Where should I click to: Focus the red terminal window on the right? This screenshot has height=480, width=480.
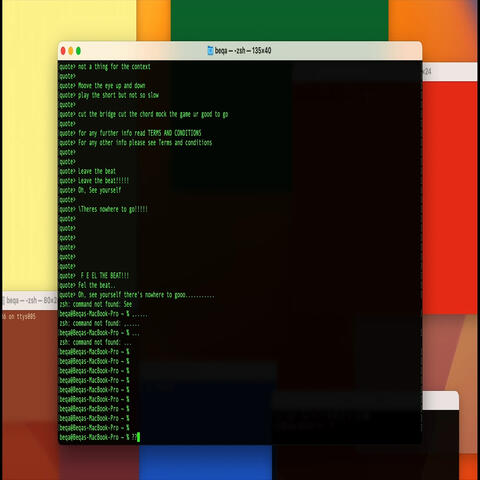pos(449,197)
